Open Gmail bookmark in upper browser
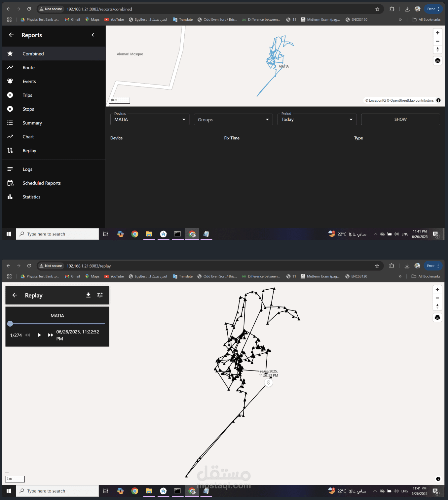 point(72,19)
